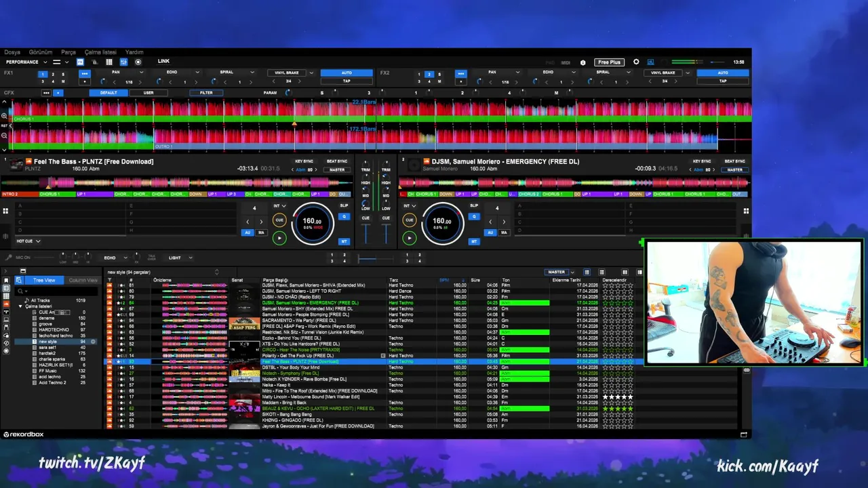The image size is (868, 488).
Task: Open the settings gear icon
Action: 636,62
